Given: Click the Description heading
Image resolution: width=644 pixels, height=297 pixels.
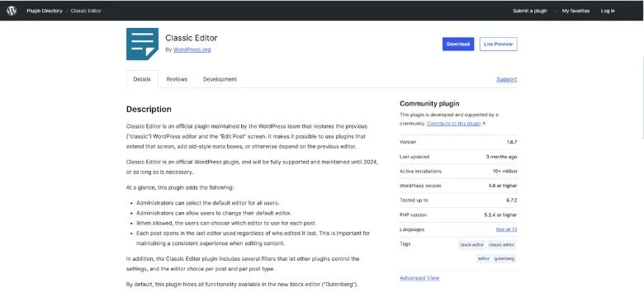Looking at the screenshot, I should [149, 110].
